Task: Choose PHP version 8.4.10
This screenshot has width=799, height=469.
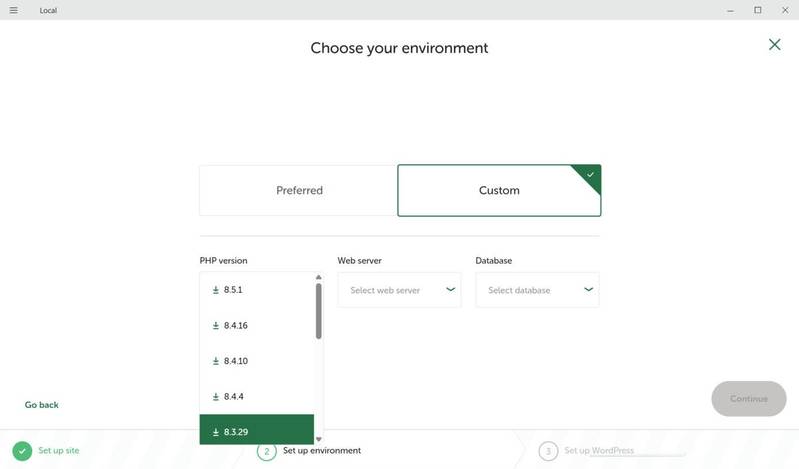Action: (257, 361)
